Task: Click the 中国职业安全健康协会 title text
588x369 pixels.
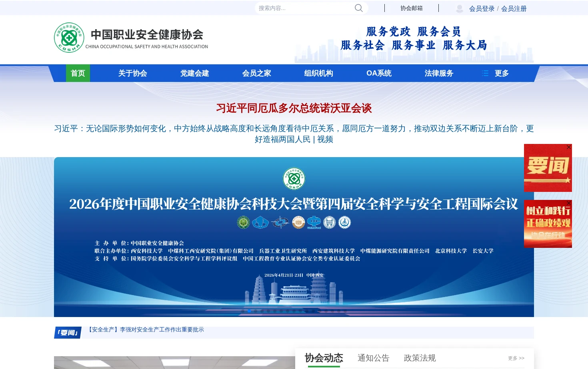Action: pos(147,35)
